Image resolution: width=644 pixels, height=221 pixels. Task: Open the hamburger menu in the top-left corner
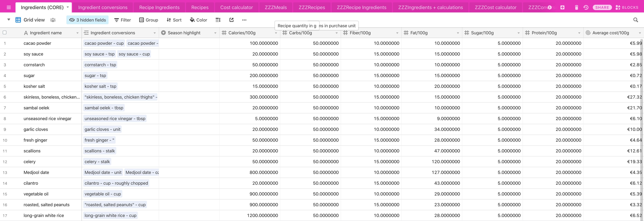(x=9, y=7)
